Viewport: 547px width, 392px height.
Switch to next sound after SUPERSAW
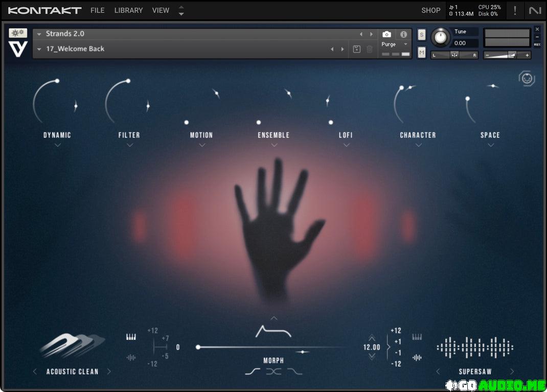click(x=512, y=372)
